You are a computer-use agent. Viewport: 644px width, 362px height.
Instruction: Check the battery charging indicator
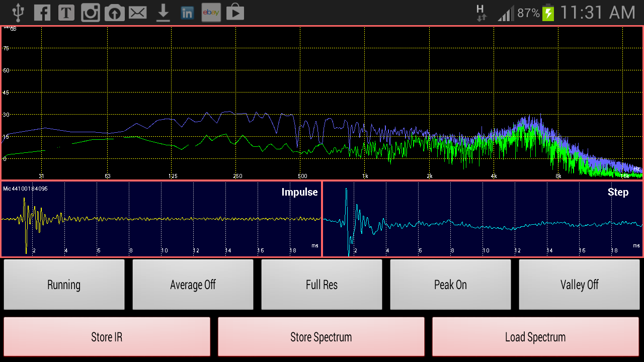[x=548, y=12]
